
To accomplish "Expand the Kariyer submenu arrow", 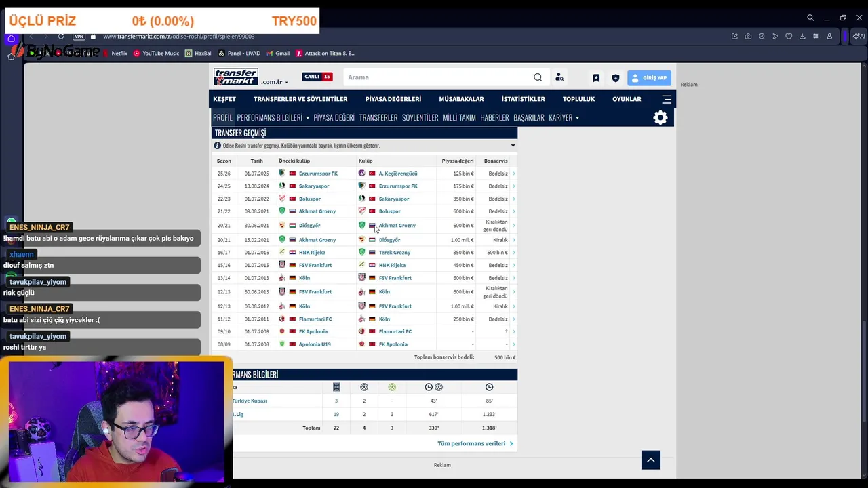I will coord(577,118).
